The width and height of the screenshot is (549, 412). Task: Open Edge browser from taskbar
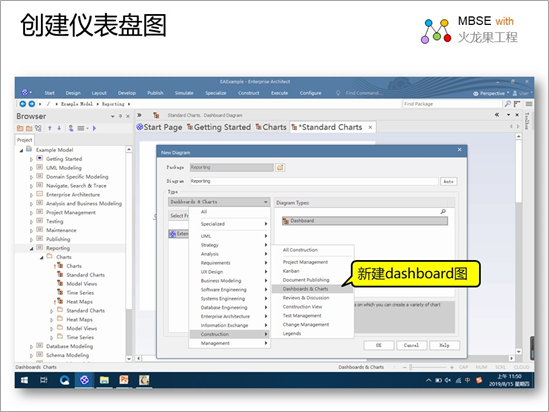click(64, 380)
